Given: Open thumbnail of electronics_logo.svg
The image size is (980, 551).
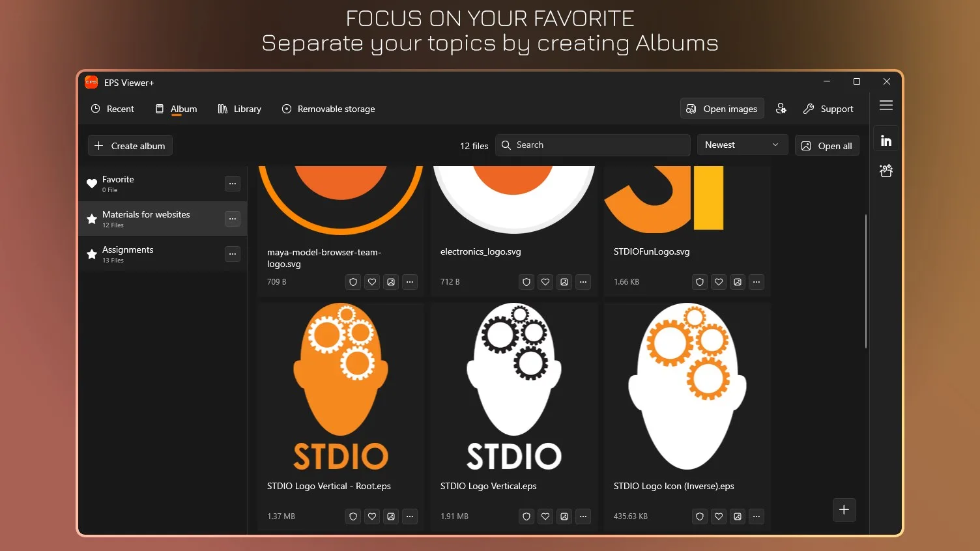Looking at the screenshot, I should point(514,201).
